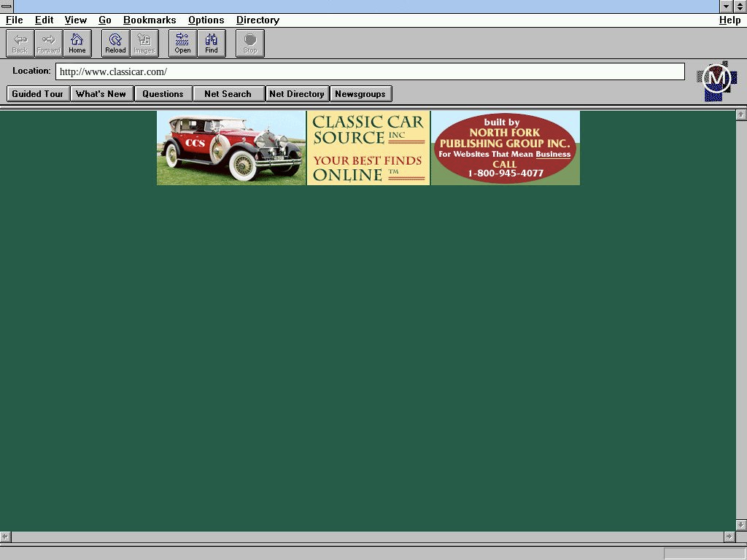This screenshot has width=747, height=560.
Task: Click the North Fork Publishing banner
Action: 505,148
